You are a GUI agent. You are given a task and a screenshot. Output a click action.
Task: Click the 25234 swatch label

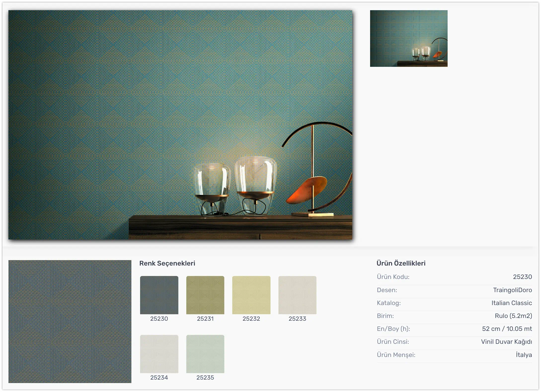[159, 378]
